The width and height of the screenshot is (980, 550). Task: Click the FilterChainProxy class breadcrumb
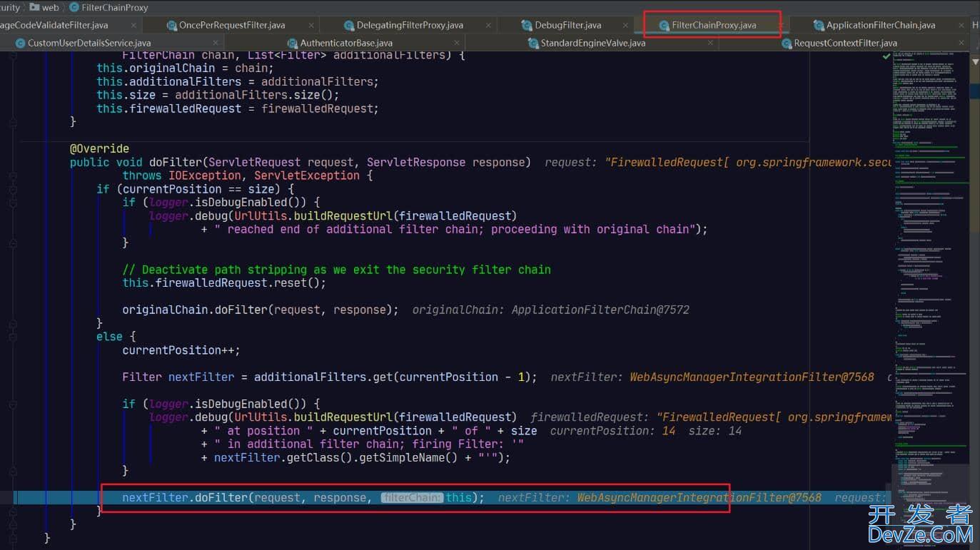click(109, 7)
